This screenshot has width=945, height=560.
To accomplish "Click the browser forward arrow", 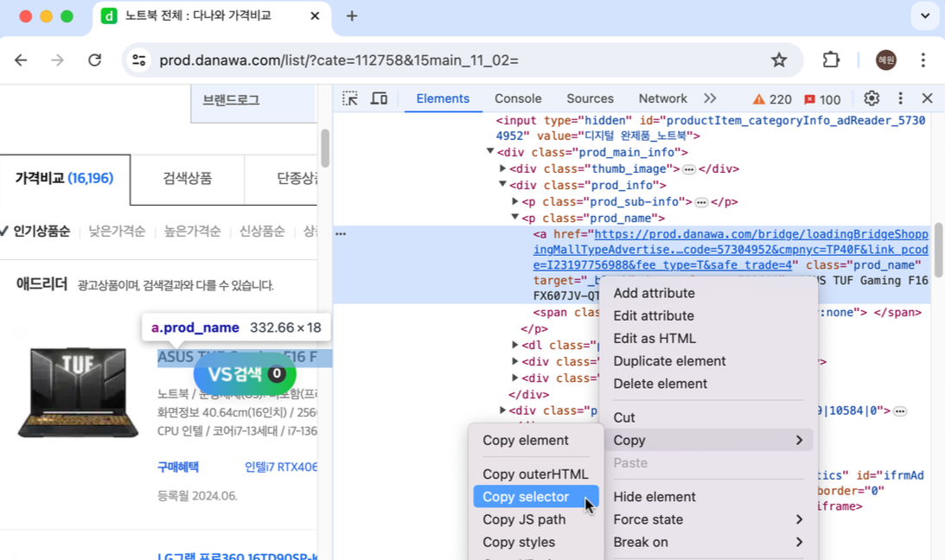I will pyautogui.click(x=57, y=60).
